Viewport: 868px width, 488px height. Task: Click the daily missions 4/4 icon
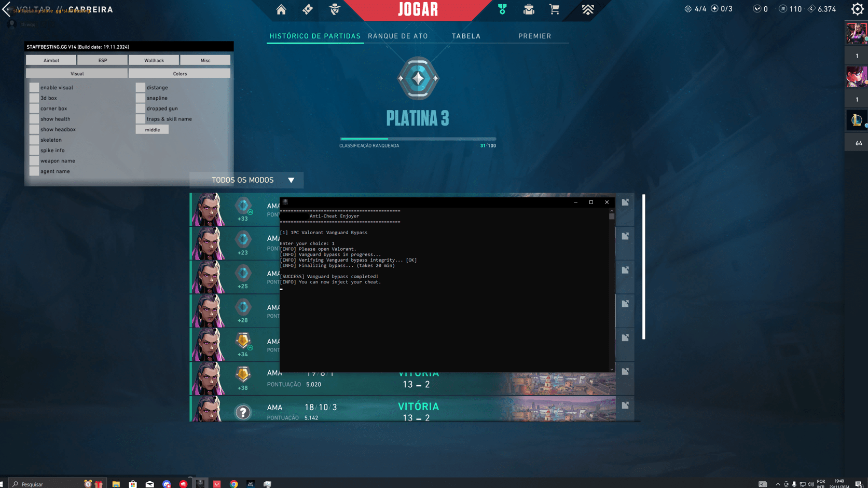point(688,9)
